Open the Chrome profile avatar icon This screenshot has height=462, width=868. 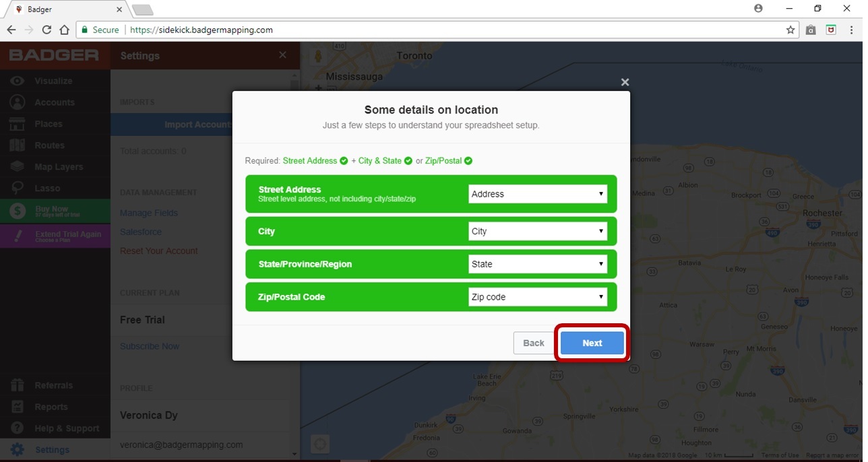759,9
